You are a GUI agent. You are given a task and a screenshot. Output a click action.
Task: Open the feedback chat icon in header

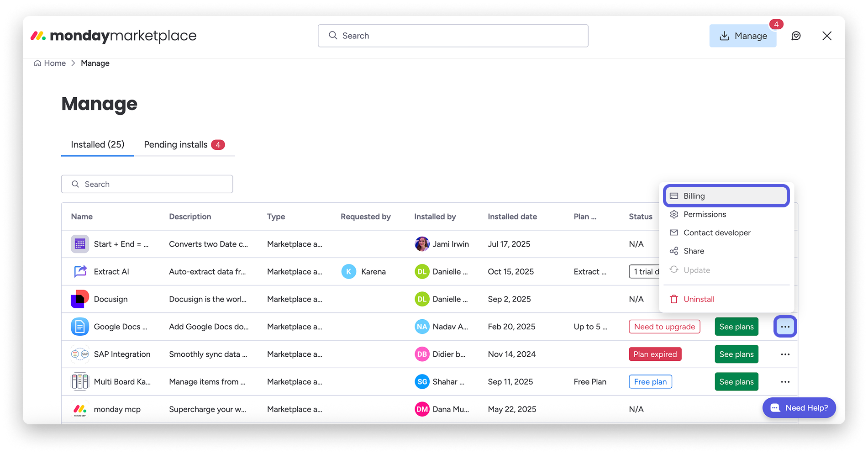tap(796, 36)
